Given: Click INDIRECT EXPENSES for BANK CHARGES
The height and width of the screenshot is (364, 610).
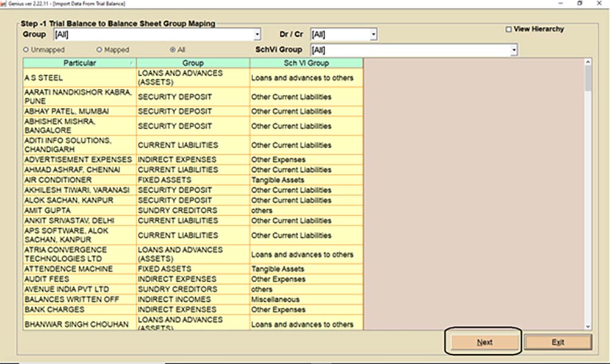Looking at the screenshot, I should 193,310.
